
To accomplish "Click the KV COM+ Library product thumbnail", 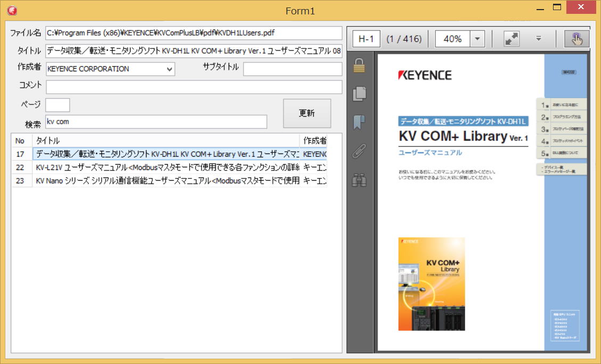I will click(x=432, y=284).
